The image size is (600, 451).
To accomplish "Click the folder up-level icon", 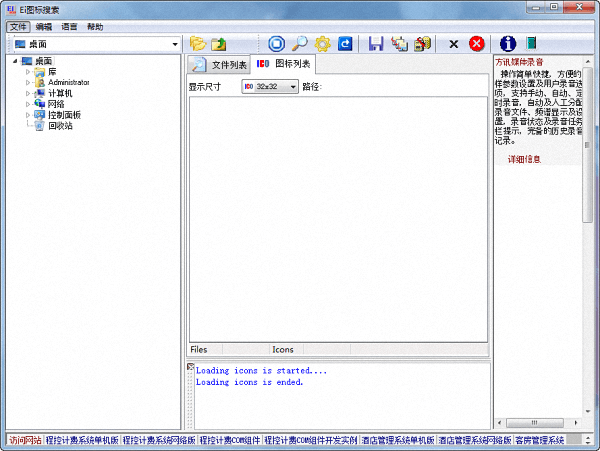I will (x=218, y=44).
